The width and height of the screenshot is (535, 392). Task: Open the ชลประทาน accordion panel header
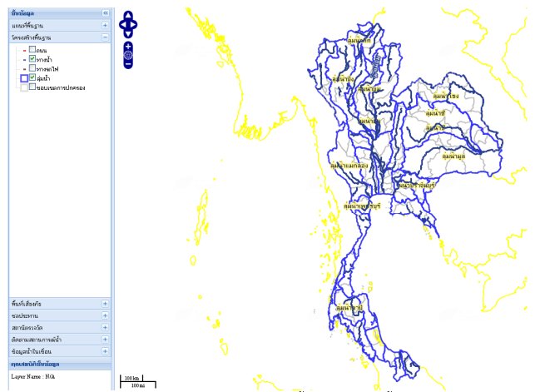click(x=50, y=316)
